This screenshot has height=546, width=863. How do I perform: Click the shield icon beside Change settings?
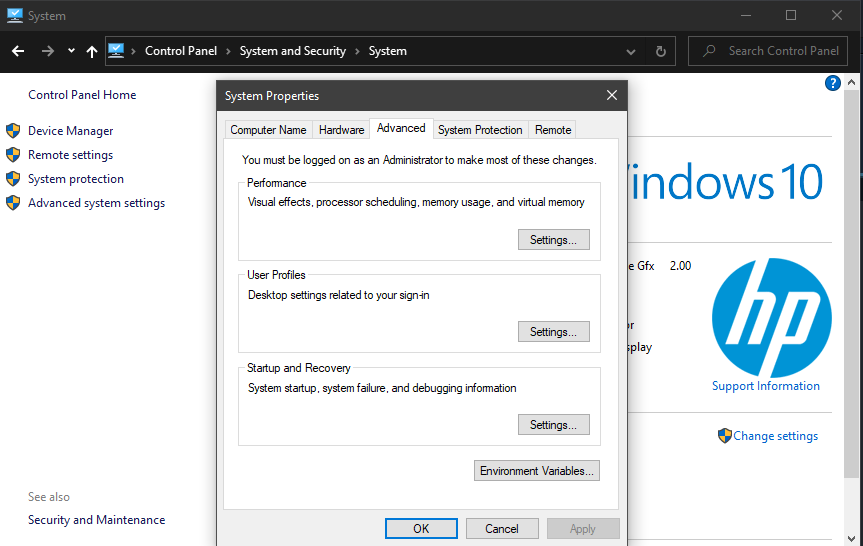pos(724,436)
